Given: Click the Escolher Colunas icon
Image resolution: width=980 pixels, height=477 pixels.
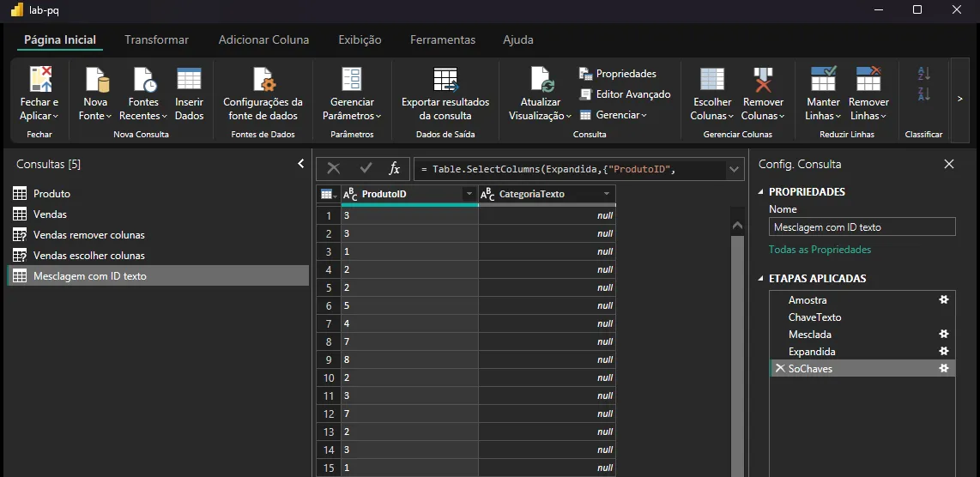Looking at the screenshot, I should click(x=712, y=80).
